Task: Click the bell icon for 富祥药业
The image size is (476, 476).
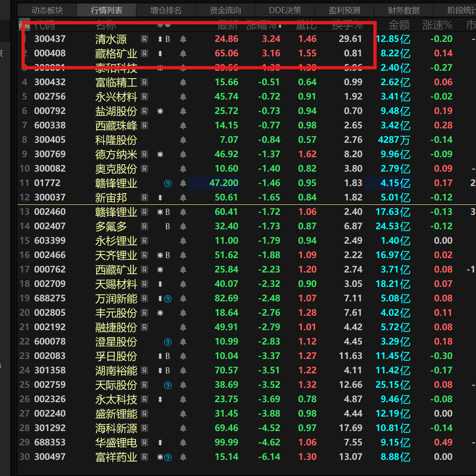Action: pyautogui.click(x=183, y=457)
